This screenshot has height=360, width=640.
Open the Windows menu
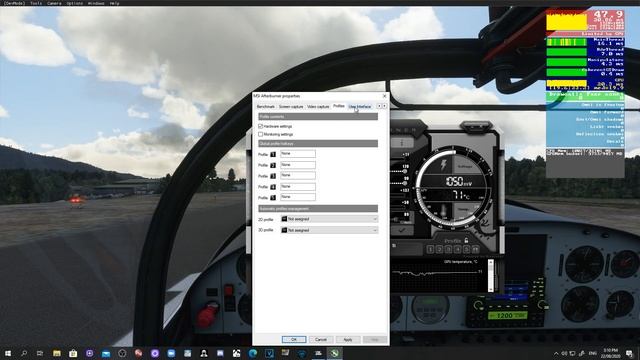(96, 3)
